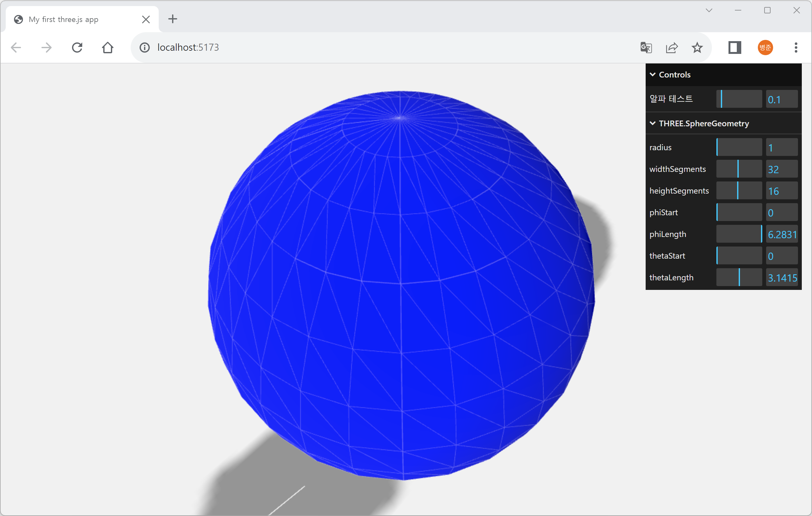Image resolution: width=812 pixels, height=516 pixels.
Task: Open the orange profile avatar
Action: [x=765, y=48]
